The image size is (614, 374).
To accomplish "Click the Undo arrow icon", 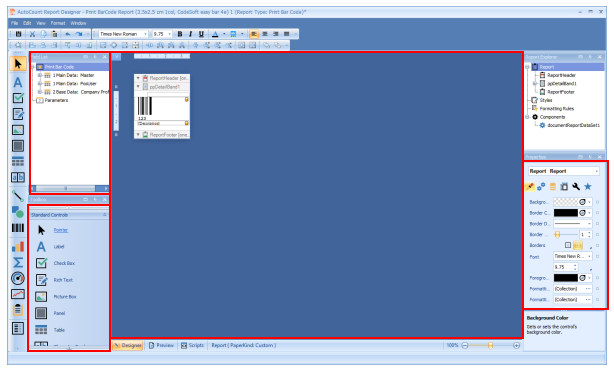I will click(67, 34).
